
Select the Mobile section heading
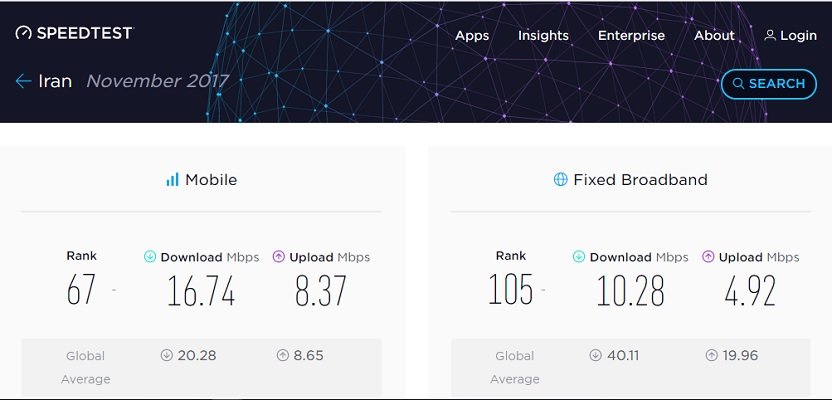click(212, 180)
